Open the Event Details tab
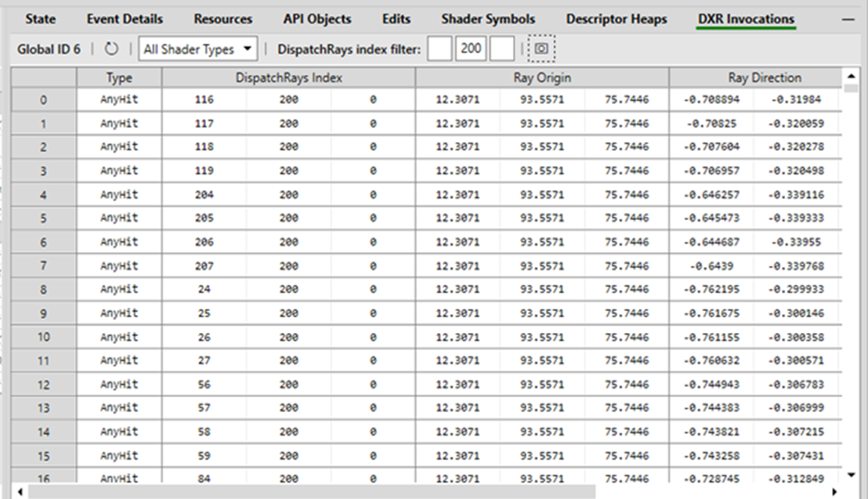 tap(125, 19)
